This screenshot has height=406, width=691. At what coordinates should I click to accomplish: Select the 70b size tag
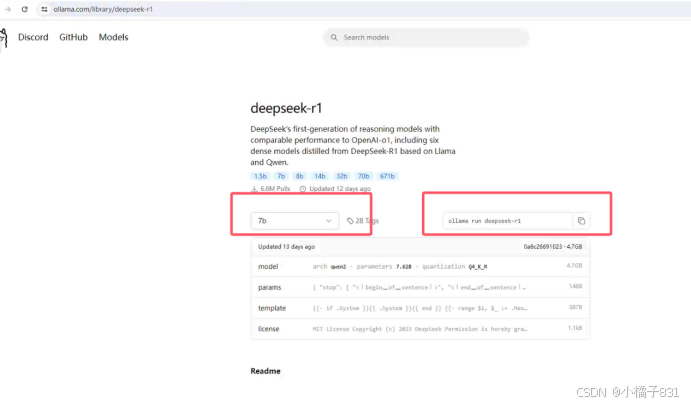click(x=364, y=176)
